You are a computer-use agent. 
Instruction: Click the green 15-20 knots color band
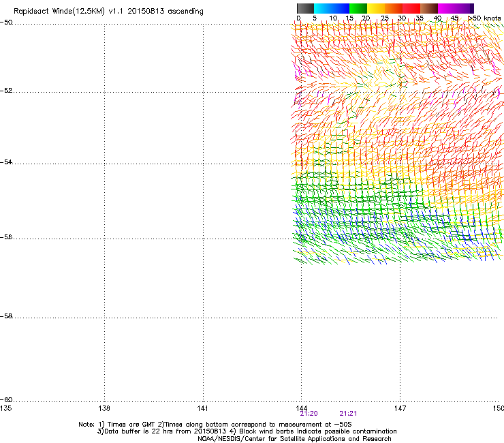coord(358,8)
